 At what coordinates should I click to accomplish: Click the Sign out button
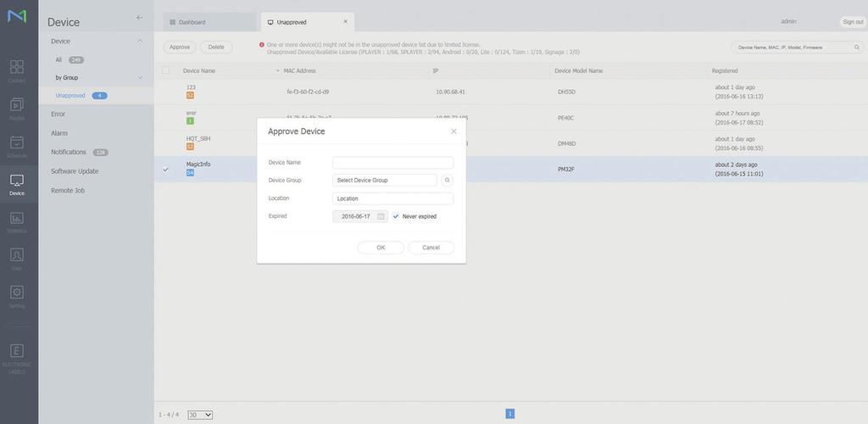pyautogui.click(x=853, y=21)
